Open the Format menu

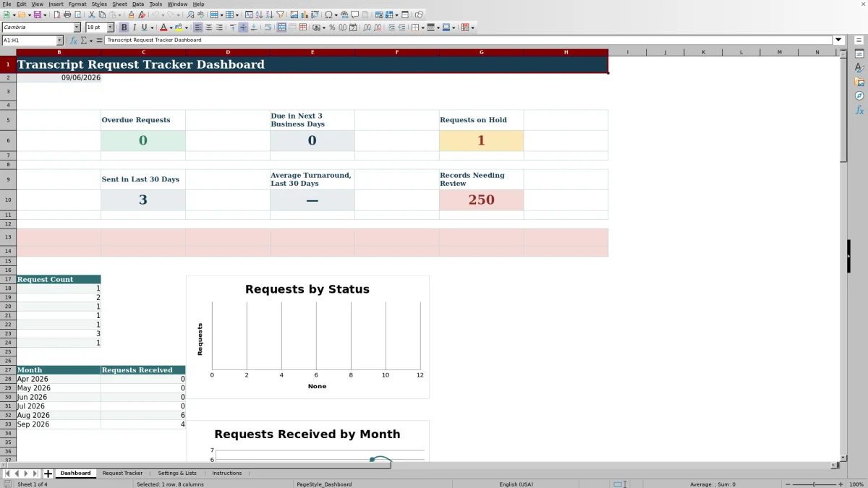(77, 4)
